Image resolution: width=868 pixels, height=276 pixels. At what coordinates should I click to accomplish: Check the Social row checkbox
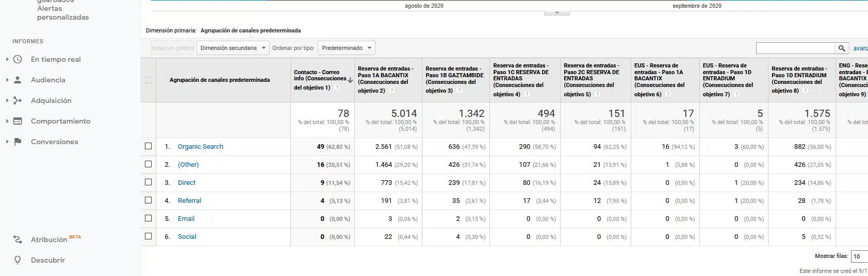(x=149, y=236)
